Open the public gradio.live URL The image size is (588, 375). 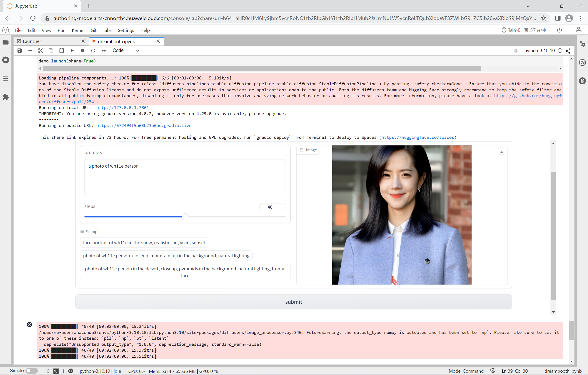click(143, 125)
